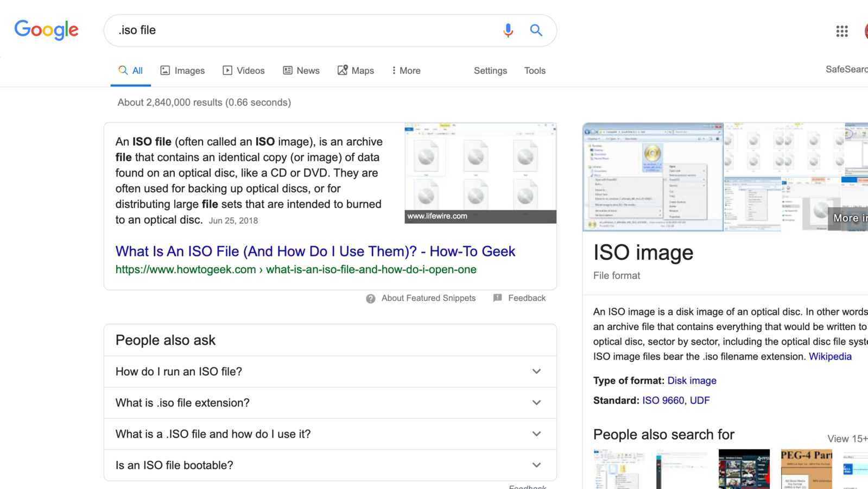Switch to the Videos tab
The width and height of the screenshot is (868, 489).
pyautogui.click(x=244, y=71)
